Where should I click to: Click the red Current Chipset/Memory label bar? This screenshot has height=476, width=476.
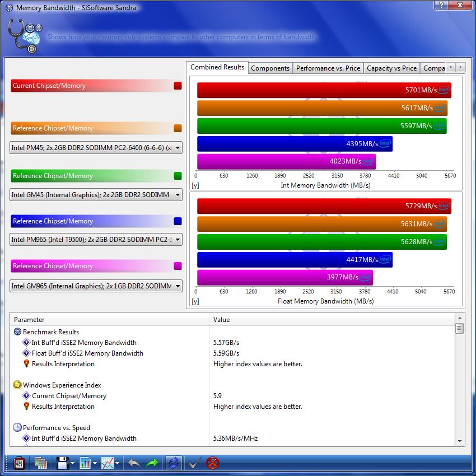tap(92, 86)
